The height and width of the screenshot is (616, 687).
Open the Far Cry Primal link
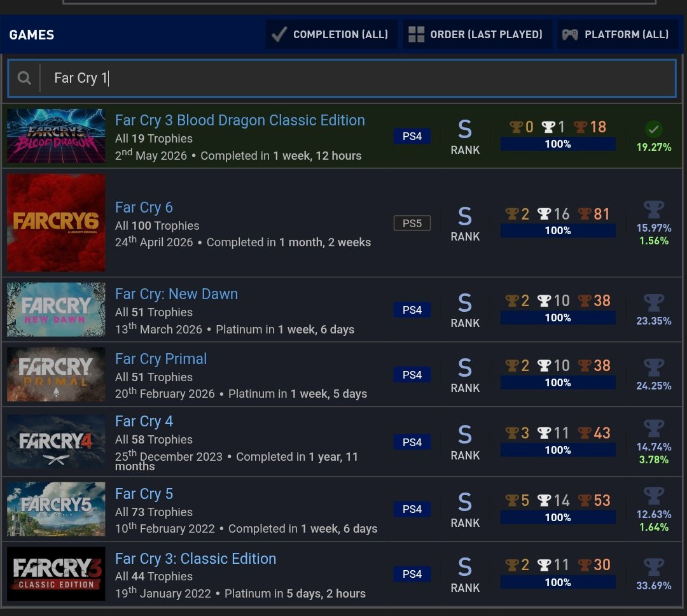point(161,359)
